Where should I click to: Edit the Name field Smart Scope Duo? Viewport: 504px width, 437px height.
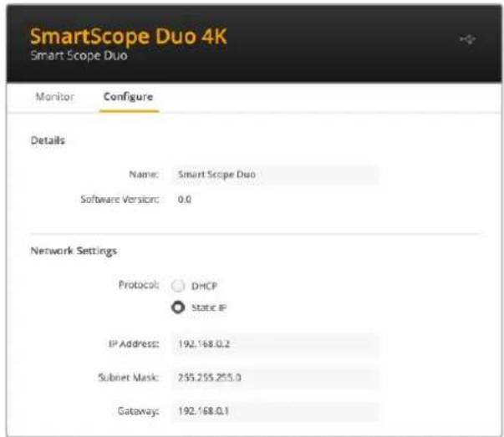[275, 175]
